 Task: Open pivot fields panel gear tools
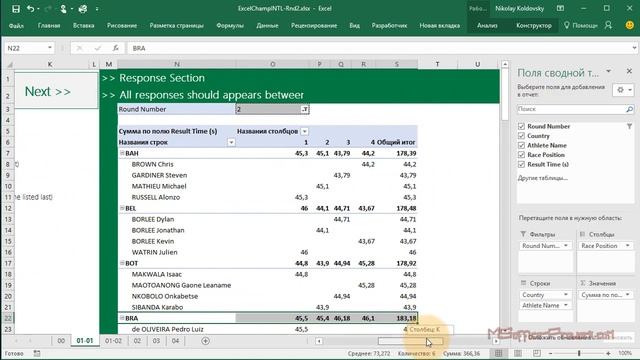tap(623, 90)
